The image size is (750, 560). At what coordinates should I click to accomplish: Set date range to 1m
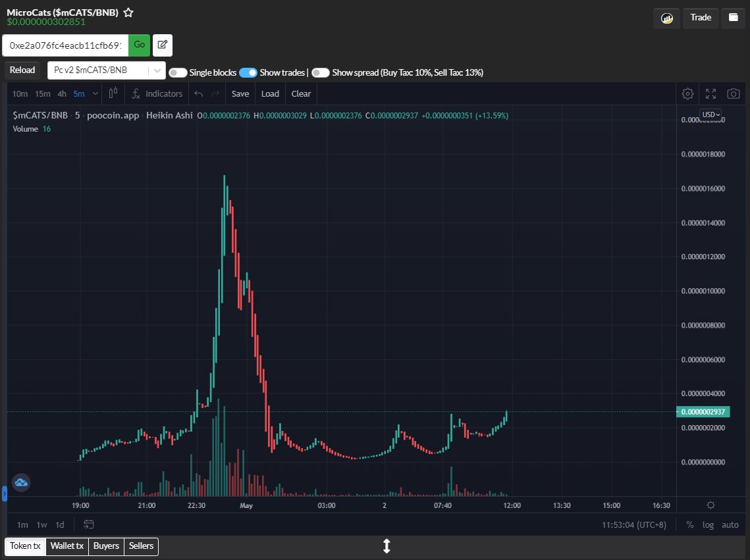22,524
